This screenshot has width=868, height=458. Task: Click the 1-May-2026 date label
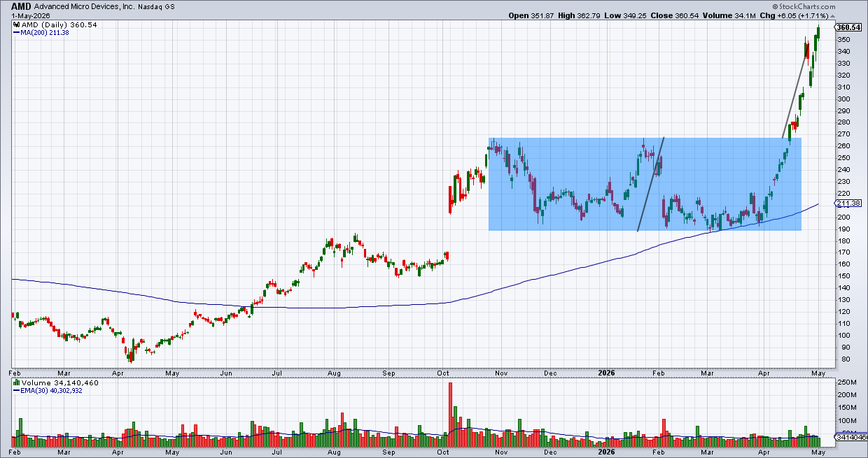tap(31, 15)
